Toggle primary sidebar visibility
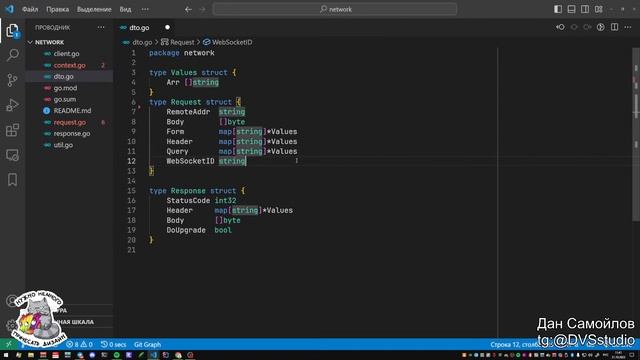The height and width of the screenshot is (360, 640). click(x=558, y=9)
